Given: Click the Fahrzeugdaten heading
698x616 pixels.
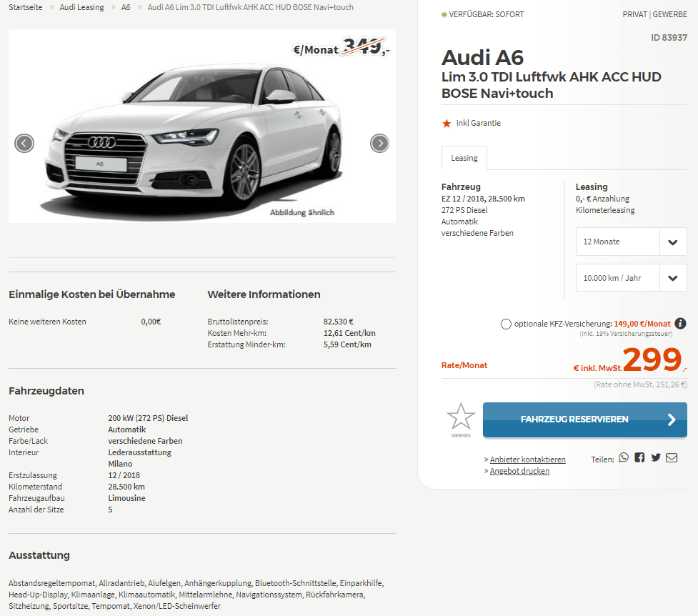Looking at the screenshot, I should [46, 391].
